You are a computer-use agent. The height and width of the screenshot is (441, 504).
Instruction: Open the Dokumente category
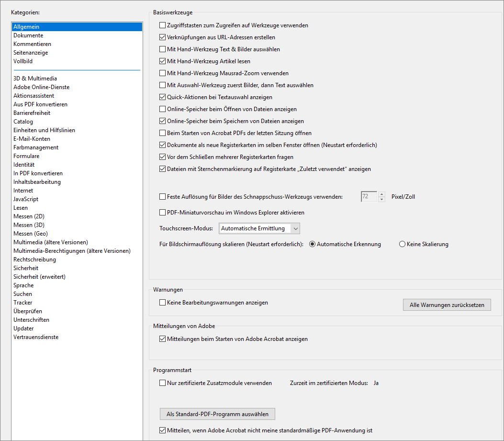coord(28,35)
